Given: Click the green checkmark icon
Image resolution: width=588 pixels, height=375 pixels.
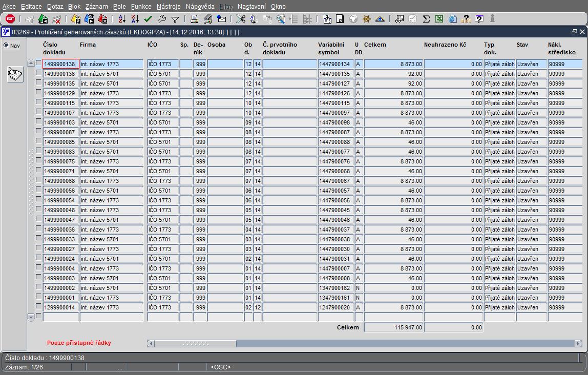Looking at the screenshot, I should pos(148,19).
